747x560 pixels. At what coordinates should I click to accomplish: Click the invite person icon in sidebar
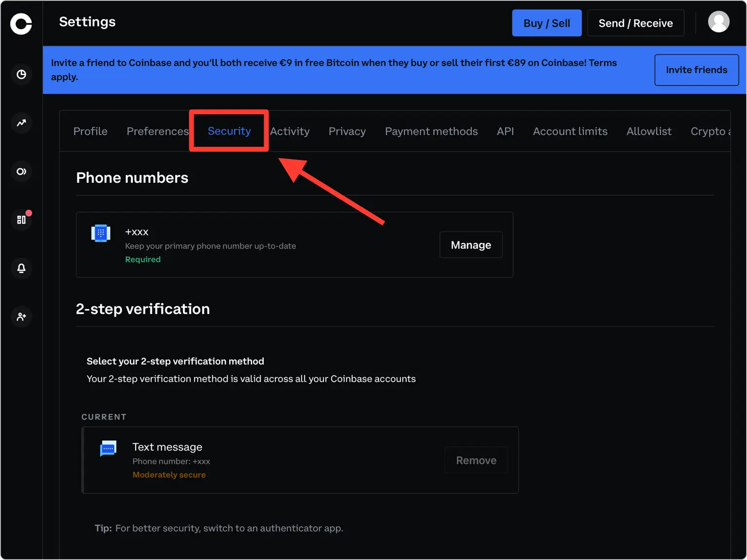(21, 317)
